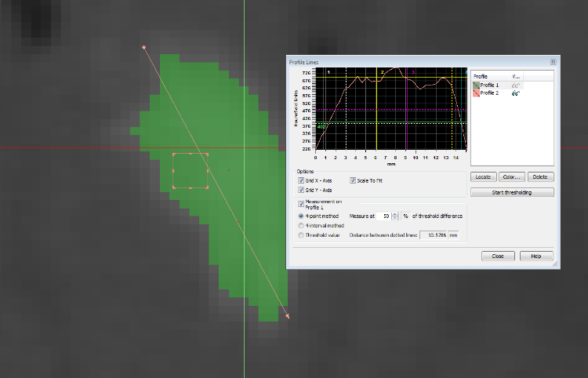The image size is (588, 378).
Task: Uncheck Measurement on Profile 1
Action: (x=301, y=204)
